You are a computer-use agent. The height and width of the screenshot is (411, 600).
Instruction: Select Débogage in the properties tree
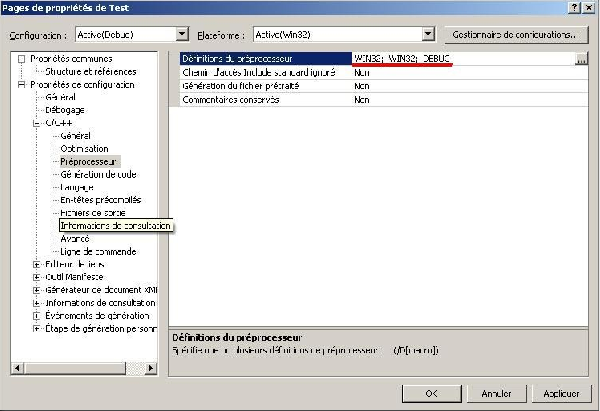tap(65, 109)
